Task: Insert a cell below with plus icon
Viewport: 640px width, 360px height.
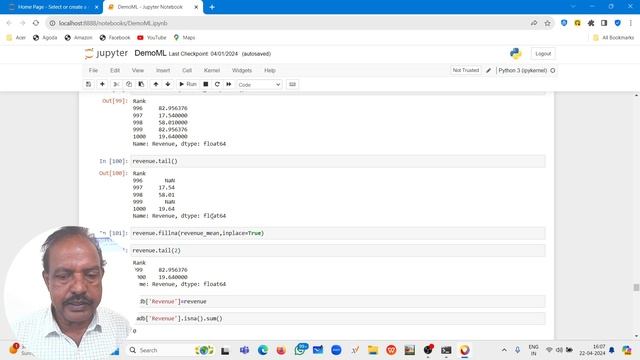Action: coord(102,84)
